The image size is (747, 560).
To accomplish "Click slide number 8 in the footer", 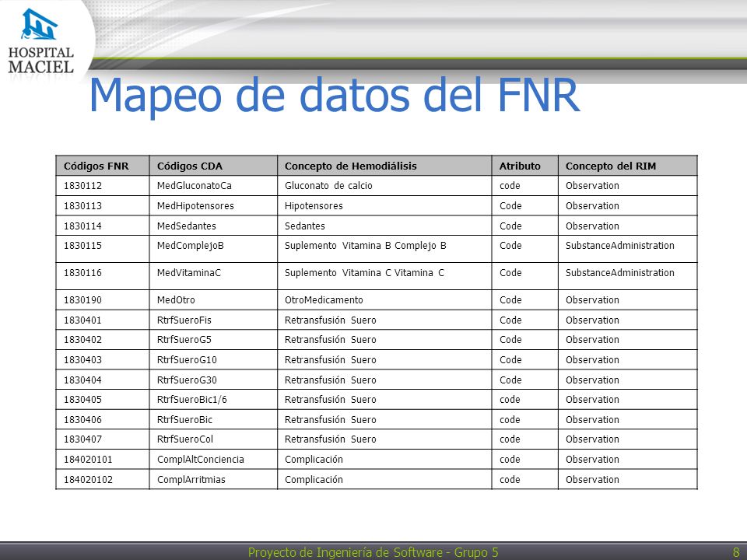I will tap(736, 552).
